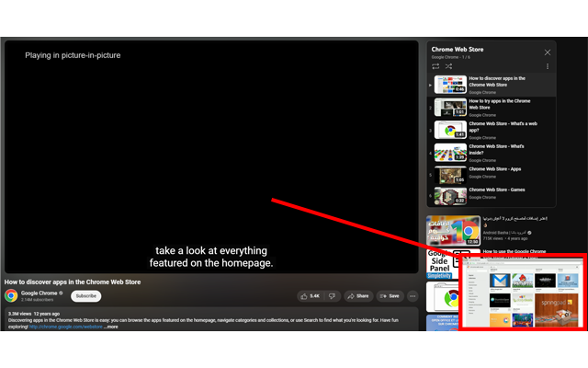This screenshot has width=588, height=368.
Task: Subscribe to Google Chrome channel
Action: point(85,296)
